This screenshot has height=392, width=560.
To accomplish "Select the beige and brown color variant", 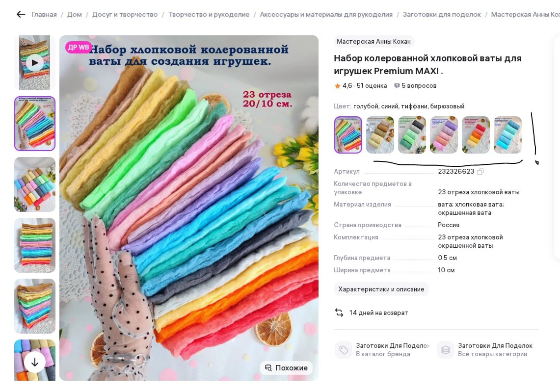I will click(x=380, y=135).
